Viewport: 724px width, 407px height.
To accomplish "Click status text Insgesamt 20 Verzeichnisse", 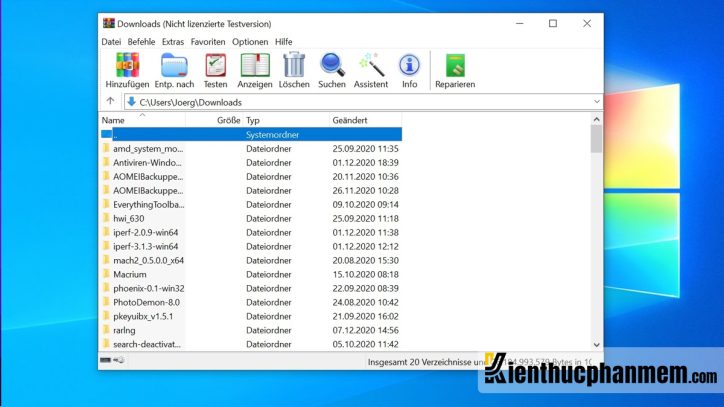I will pyautogui.click(x=420, y=362).
